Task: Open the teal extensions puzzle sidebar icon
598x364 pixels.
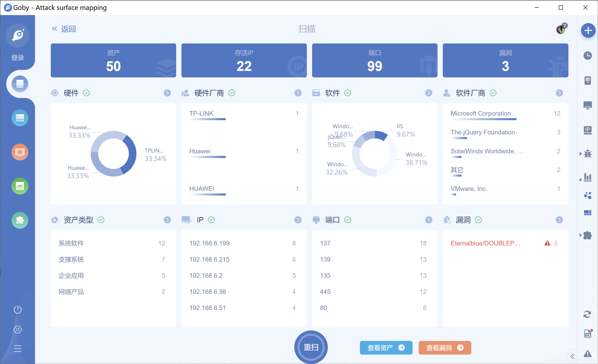Action: pos(20,220)
